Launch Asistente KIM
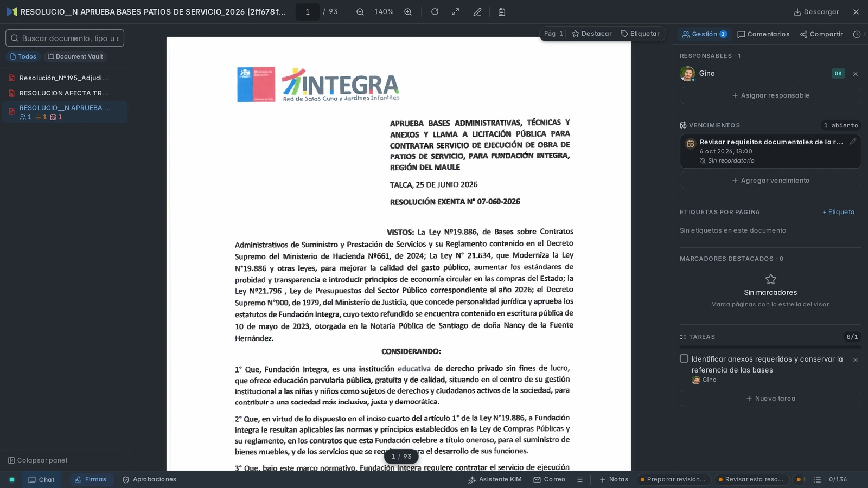Screen dimensions: 868x488 [x=495, y=480]
